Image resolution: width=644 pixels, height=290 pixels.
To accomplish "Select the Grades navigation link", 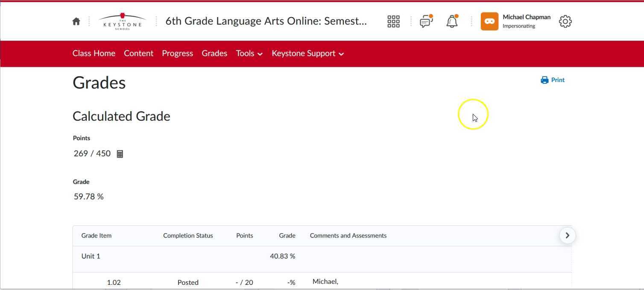I will pyautogui.click(x=214, y=53).
